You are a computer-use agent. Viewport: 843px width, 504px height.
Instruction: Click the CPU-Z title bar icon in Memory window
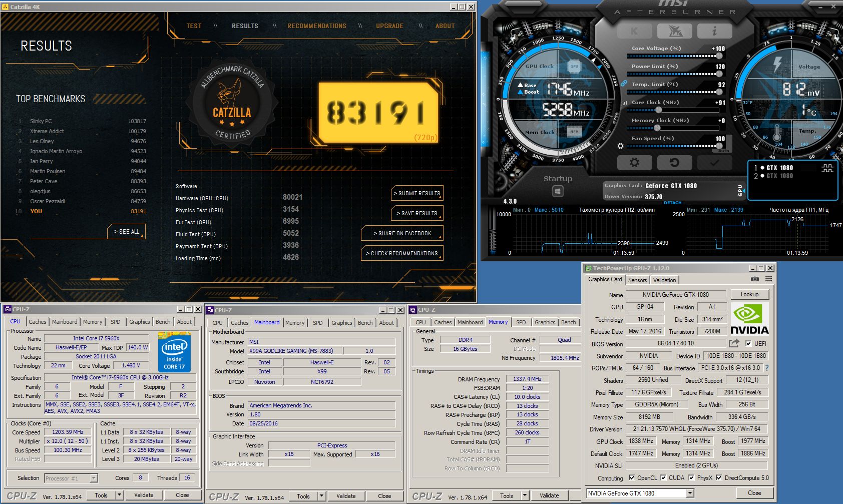[413, 310]
